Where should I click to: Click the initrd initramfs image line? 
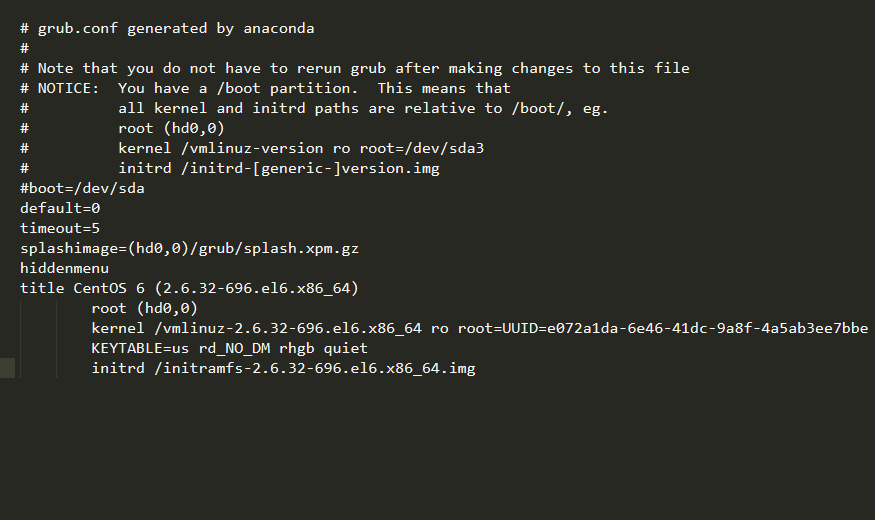(283, 369)
